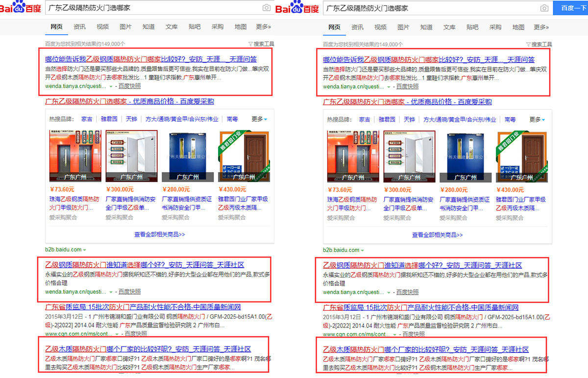Open green arrow beside www.cqn.com.cn, left page
Viewport: 588px width, 378px height.
[x=117, y=334]
